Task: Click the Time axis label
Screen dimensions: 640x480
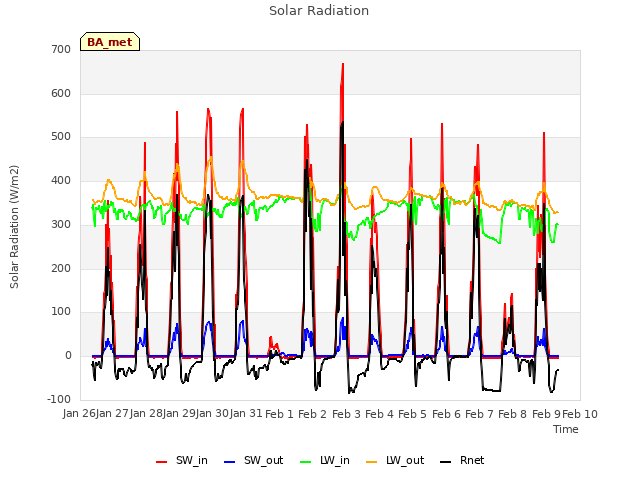Action: tap(566, 429)
